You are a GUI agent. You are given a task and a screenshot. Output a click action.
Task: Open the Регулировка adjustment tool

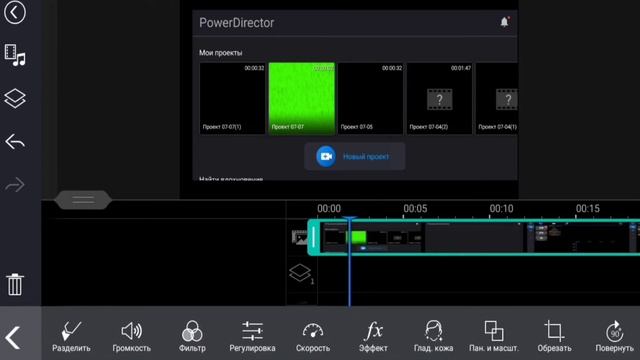click(252, 336)
